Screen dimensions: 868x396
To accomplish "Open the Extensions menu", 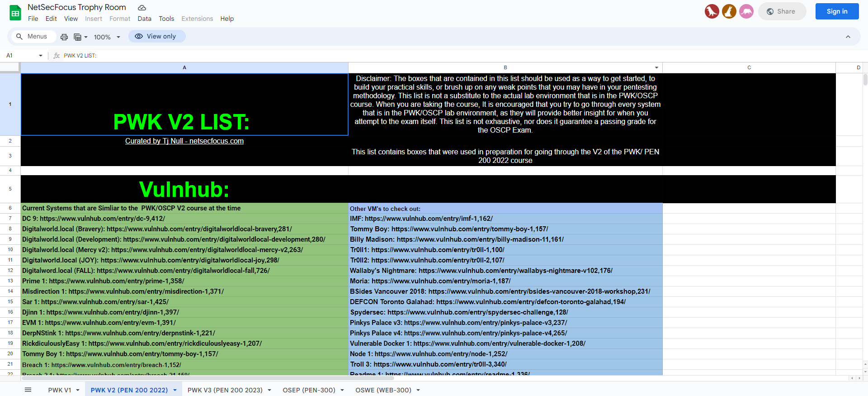I will pos(197,19).
